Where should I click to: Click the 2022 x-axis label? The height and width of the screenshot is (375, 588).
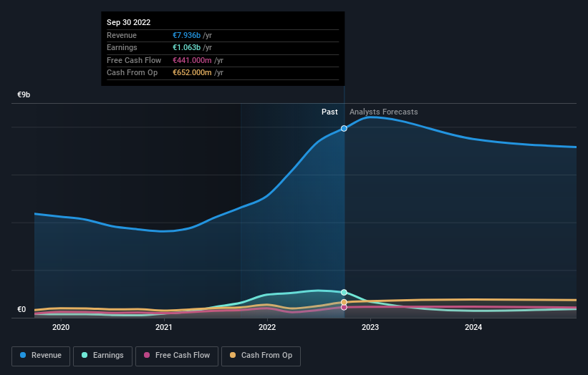click(267, 327)
